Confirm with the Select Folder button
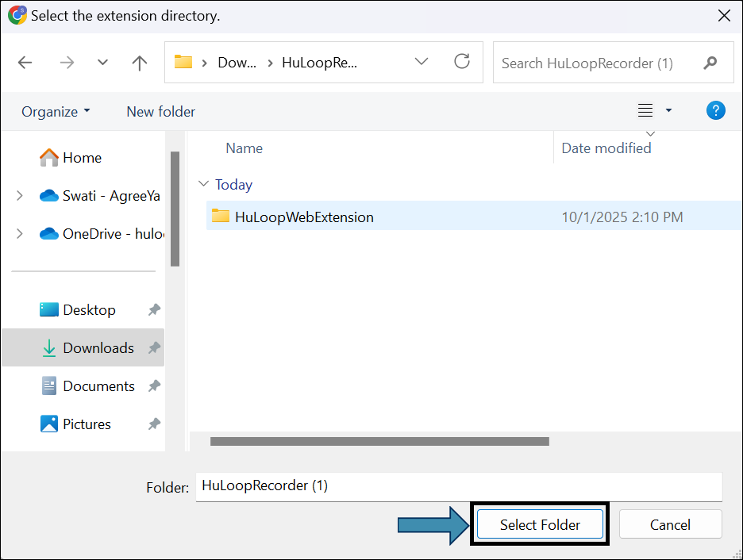The width and height of the screenshot is (743, 560). pos(540,524)
